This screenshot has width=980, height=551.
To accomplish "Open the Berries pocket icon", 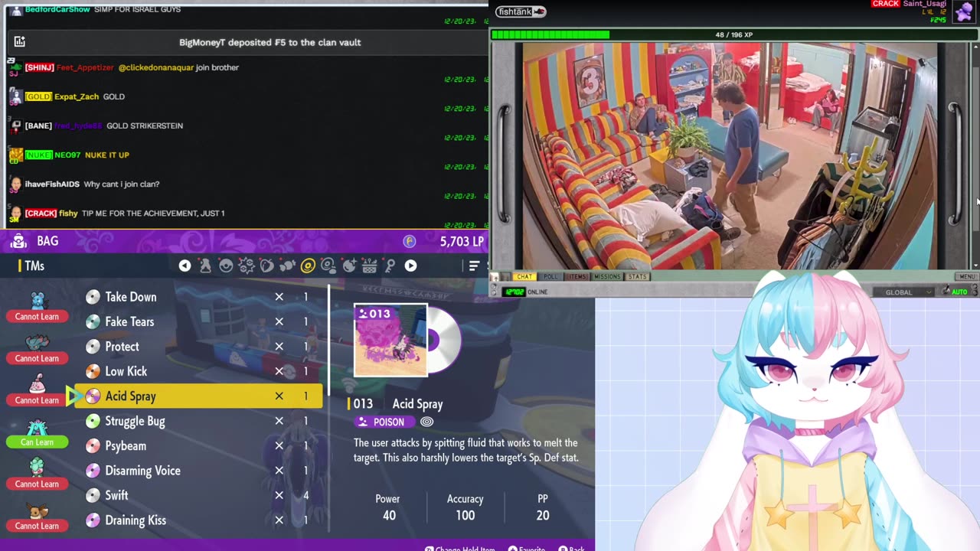I will [x=266, y=266].
